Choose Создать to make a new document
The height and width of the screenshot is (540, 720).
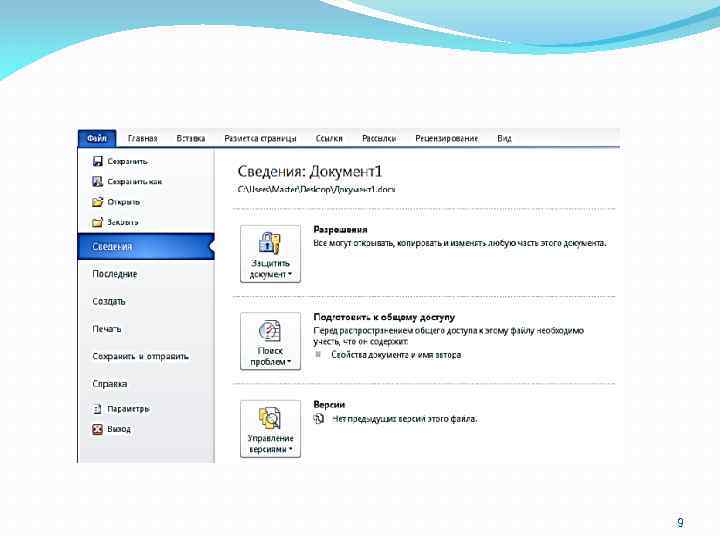(x=109, y=302)
